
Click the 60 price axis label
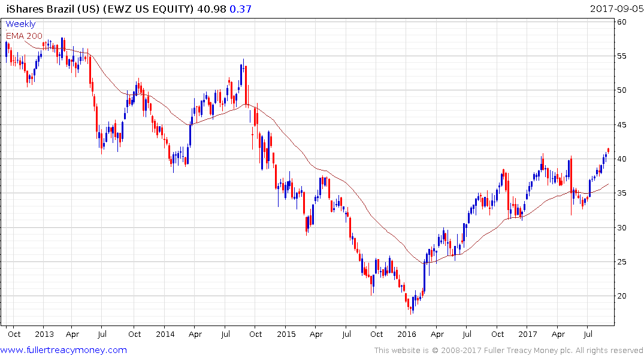(621, 22)
